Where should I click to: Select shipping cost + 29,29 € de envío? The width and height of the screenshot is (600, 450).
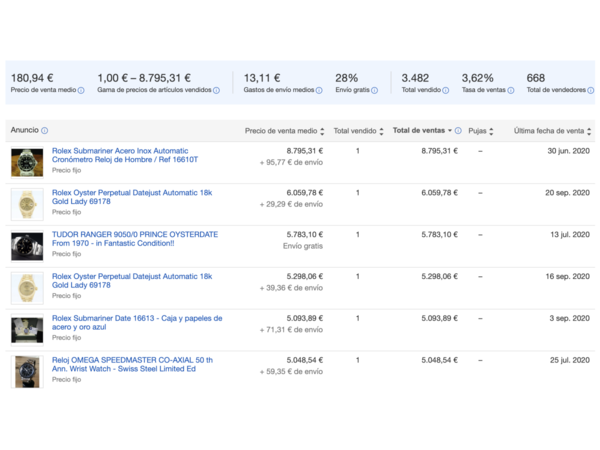click(x=291, y=204)
